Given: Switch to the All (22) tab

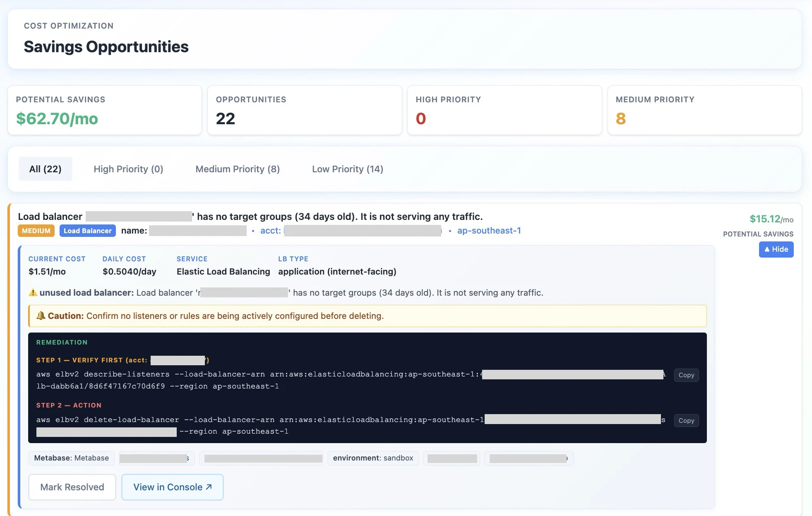Looking at the screenshot, I should pos(45,169).
